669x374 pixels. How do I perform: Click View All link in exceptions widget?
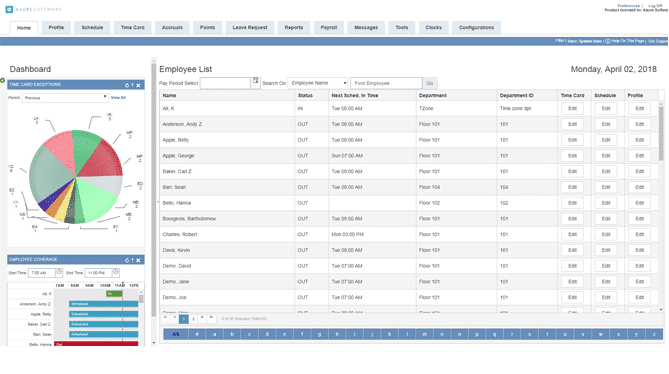click(x=118, y=98)
